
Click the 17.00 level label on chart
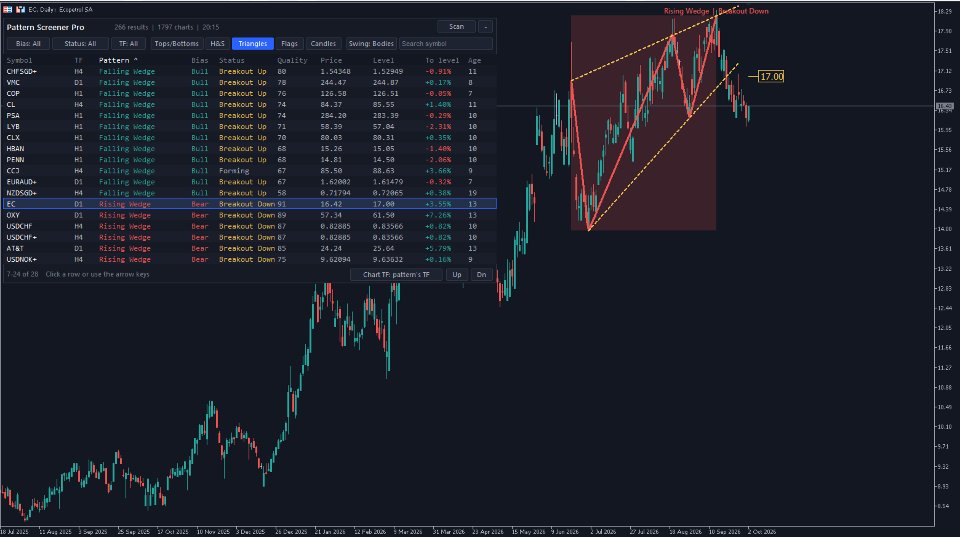coord(771,77)
